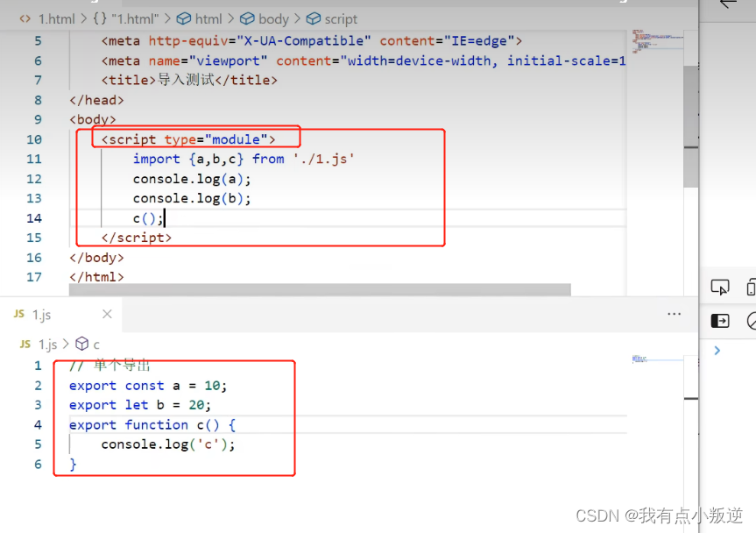Click the export let b = 20 line
Image resolution: width=756 pixels, height=533 pixels.
click(140, 405)
